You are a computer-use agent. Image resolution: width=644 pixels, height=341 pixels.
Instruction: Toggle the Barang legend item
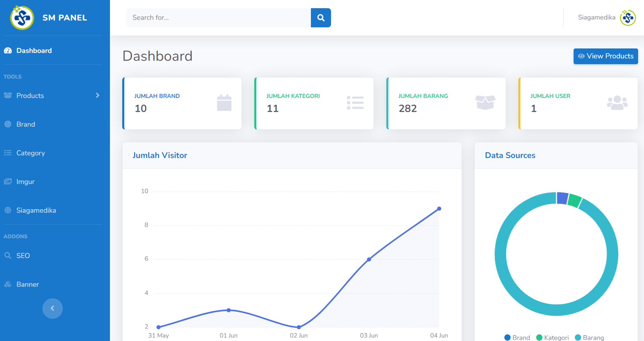pyautogui.click(x=589, y=337)
